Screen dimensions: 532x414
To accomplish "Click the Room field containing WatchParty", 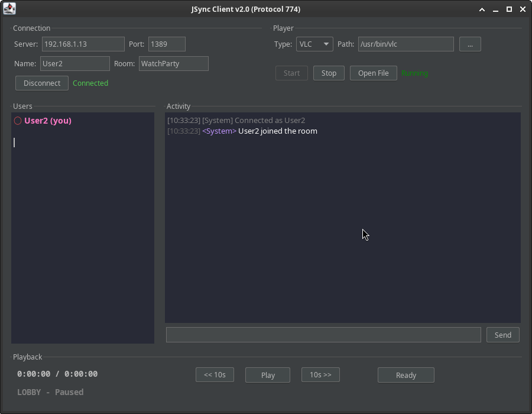I will (173, 63).
